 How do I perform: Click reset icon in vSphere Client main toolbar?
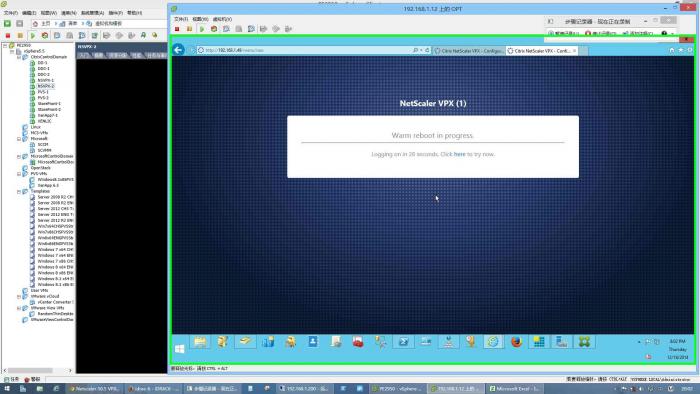[45, 35]
